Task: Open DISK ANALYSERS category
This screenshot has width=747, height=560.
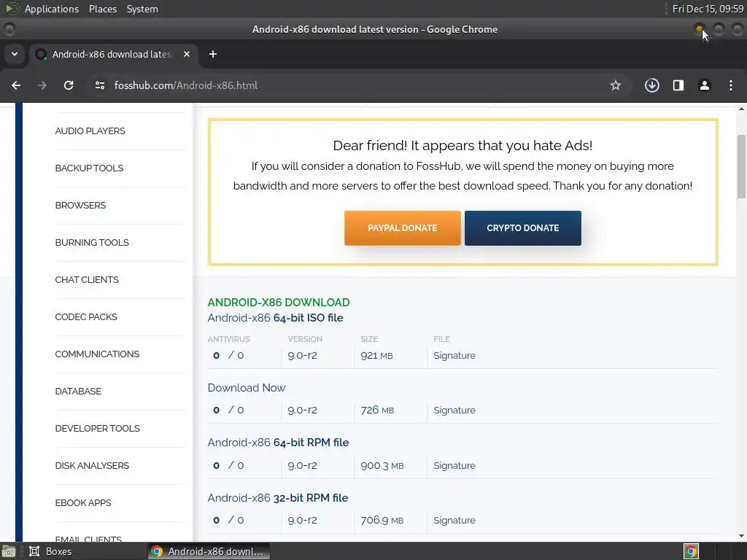Action: tap(92, 465)
